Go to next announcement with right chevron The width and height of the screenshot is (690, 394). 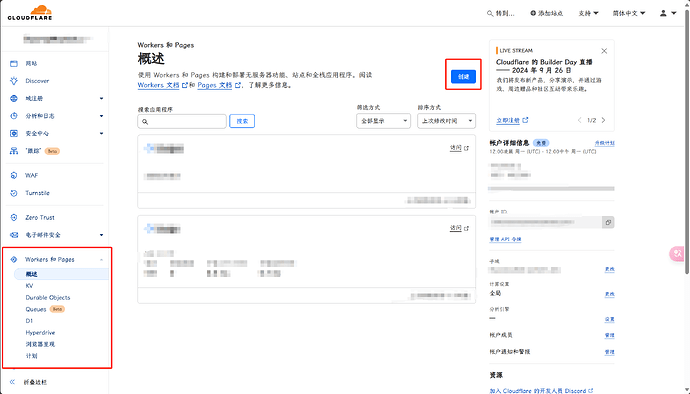point(603,120)
